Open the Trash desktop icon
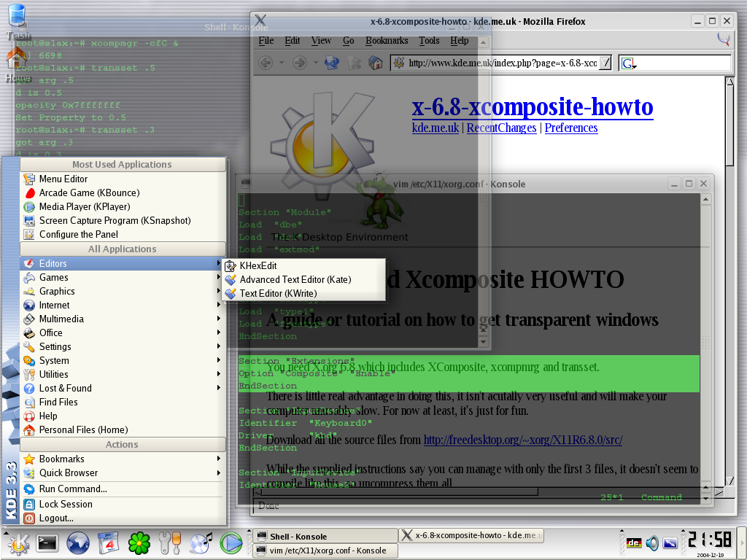The width and height of the screenshot is (747, 560). 18,21
